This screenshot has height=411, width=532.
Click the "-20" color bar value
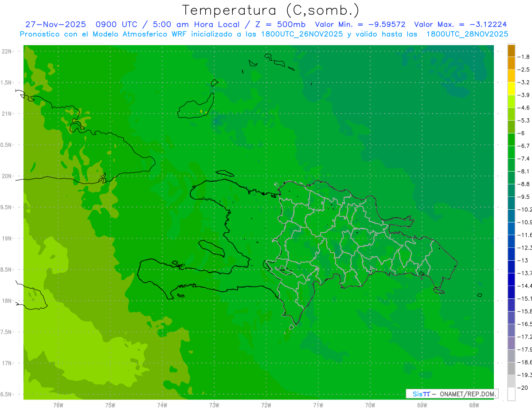click(524, 388)
